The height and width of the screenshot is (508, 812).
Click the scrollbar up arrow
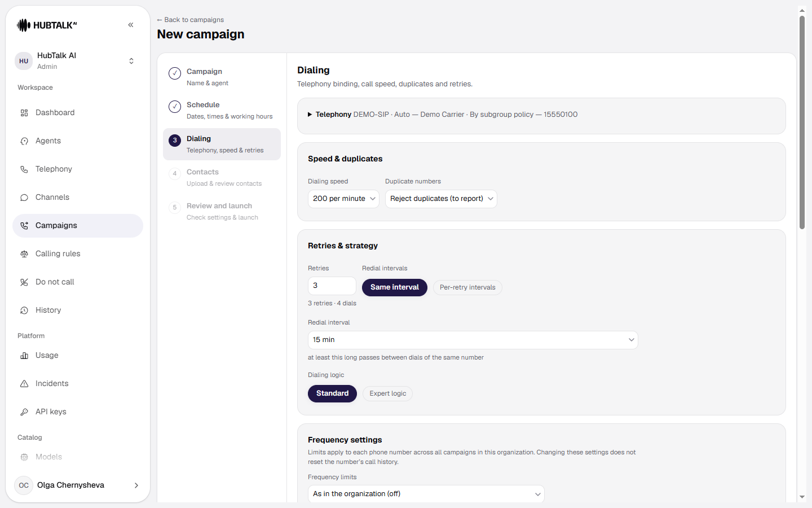(802, 10)
